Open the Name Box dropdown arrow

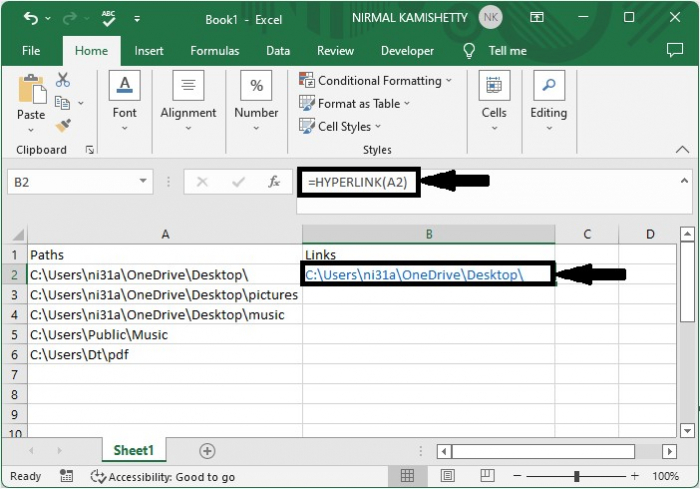point(143,181)
